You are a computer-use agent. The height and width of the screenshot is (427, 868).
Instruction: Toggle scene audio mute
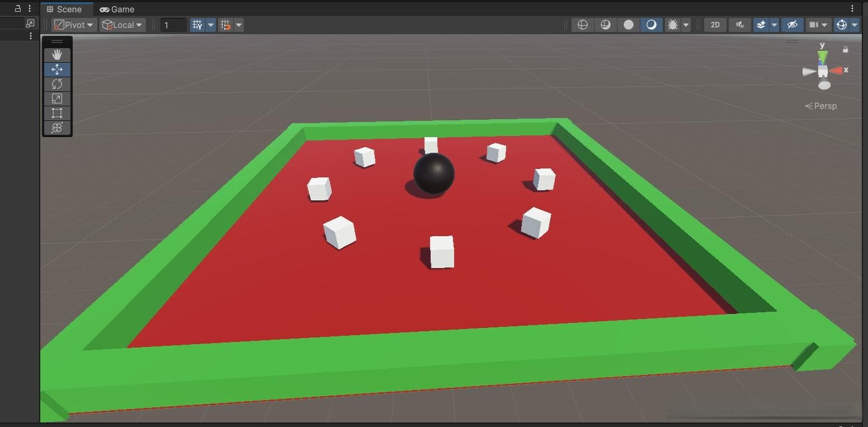click(x=740, y=25)
